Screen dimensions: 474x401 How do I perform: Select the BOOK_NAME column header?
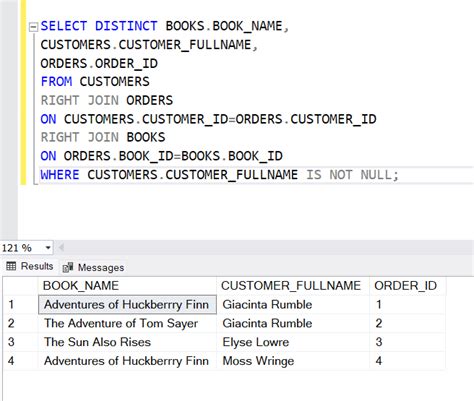[x=127, y=286]
